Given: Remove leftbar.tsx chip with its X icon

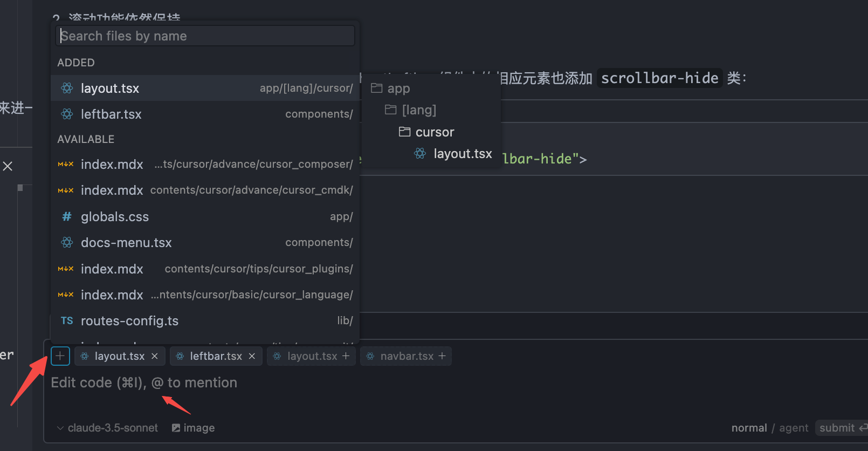Looking at the screenshot, I should pos(252,356).
